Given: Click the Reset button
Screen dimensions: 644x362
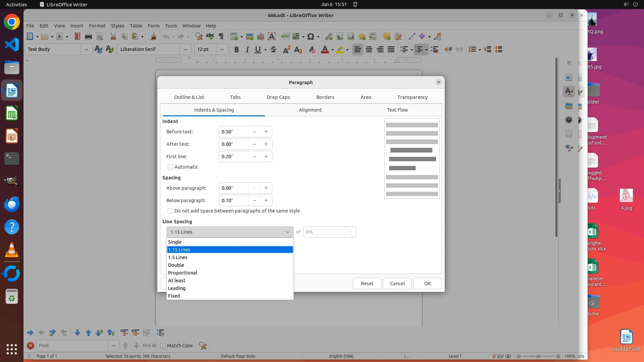Looking at the screenshot, I should (367, 284).
